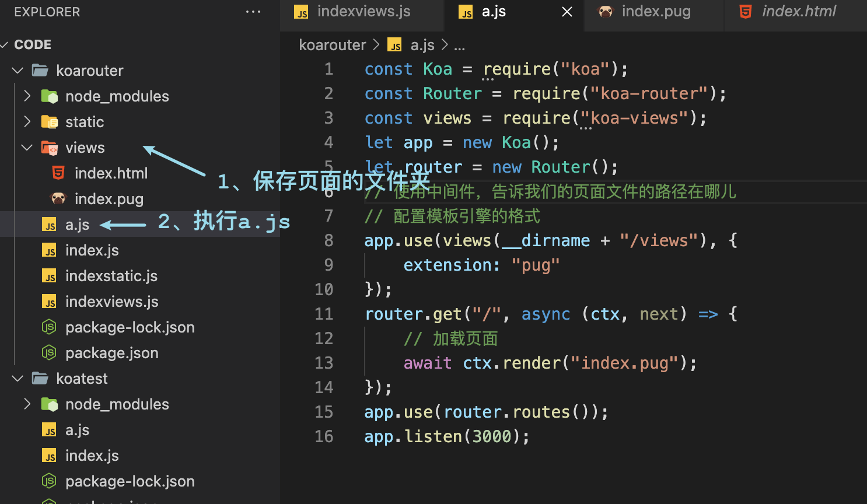Click the pug icon beside index.pug in tree

58,198
